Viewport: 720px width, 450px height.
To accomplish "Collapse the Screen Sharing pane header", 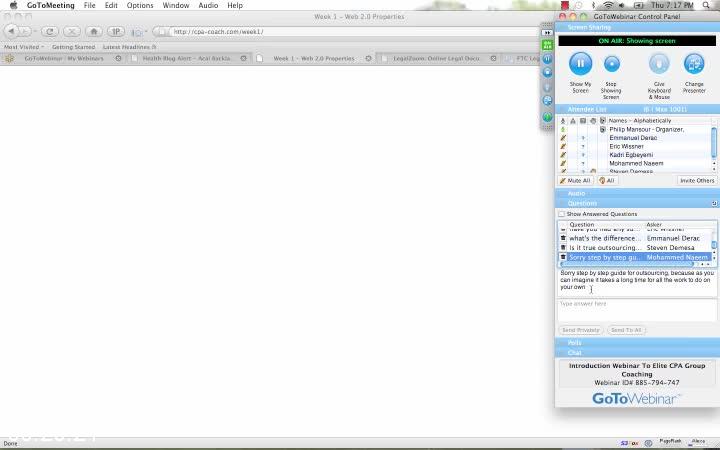I will (637, 28).
